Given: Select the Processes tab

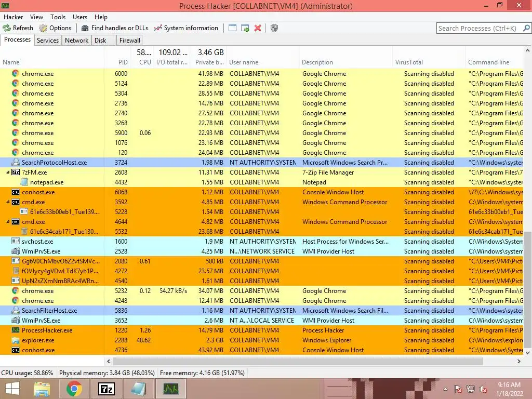Looking at the screenshot, I should pyautogui.click(x=17, y=39).
